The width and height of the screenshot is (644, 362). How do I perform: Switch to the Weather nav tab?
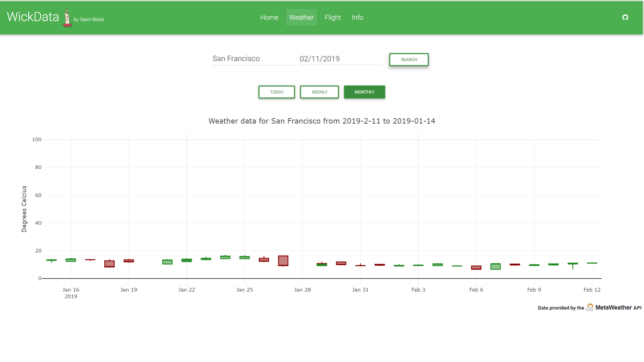(x=301, y=17)
